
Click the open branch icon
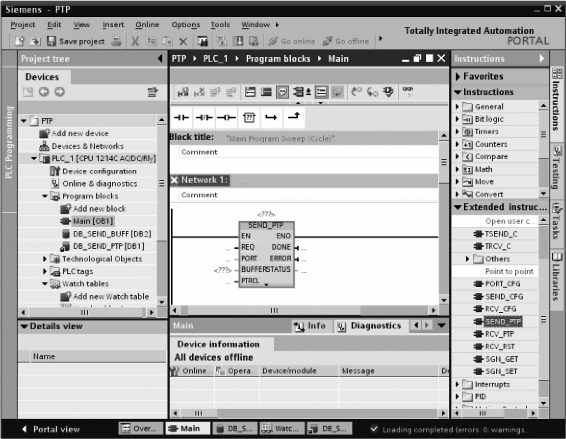tap(271, 117)
